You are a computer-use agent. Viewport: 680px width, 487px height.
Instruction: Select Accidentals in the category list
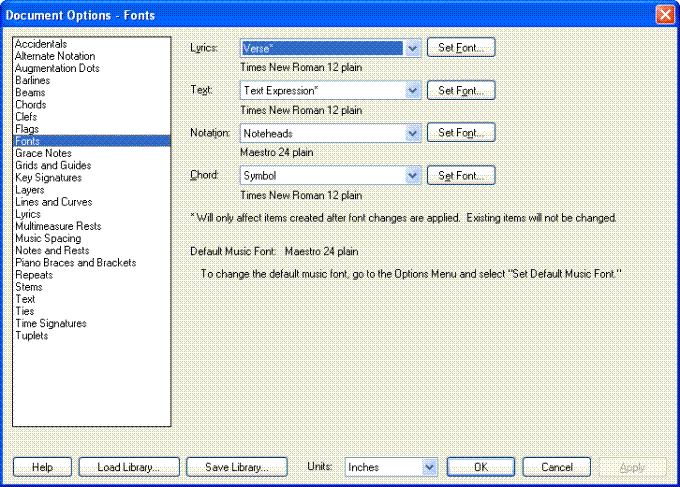coord(41,44)
